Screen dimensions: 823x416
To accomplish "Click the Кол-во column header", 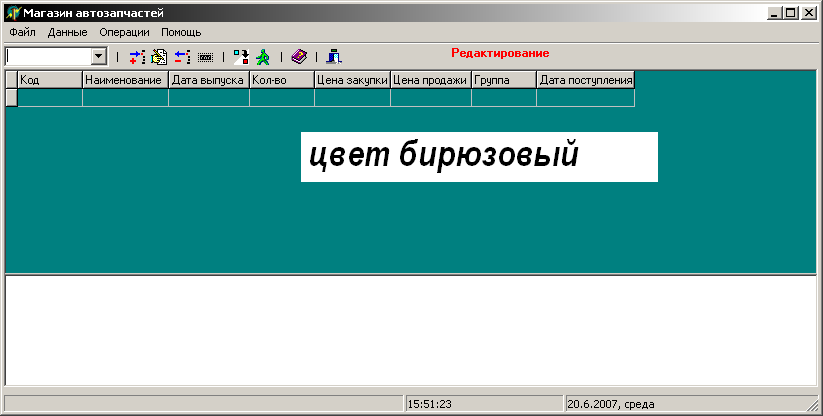I will [x=282, y=80].
